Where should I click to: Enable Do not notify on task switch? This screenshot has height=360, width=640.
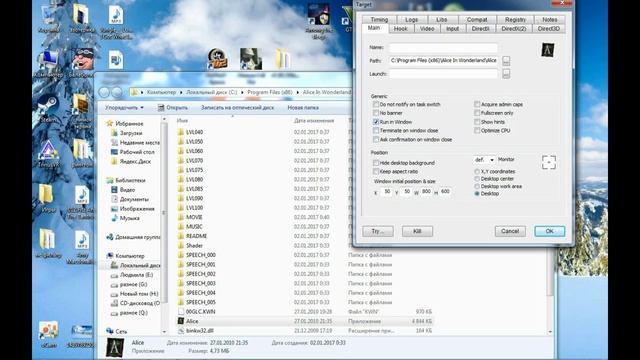376,104
